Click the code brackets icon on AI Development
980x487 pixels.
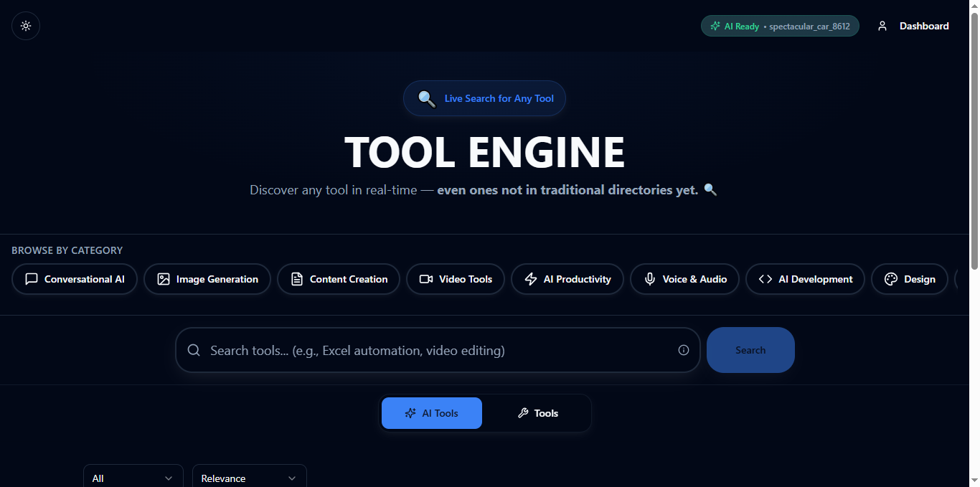tap(765, 279)
